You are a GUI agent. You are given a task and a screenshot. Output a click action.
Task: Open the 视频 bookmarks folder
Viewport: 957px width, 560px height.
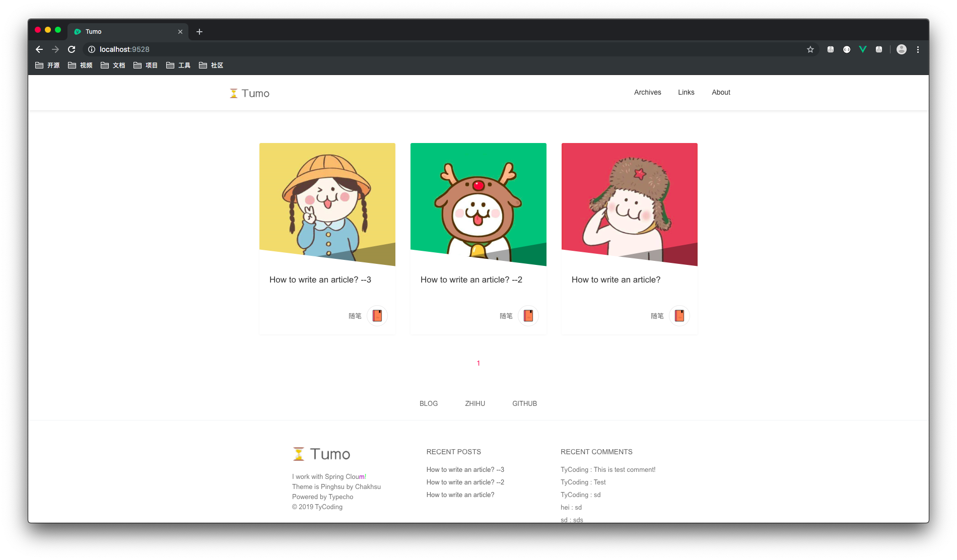80,65
